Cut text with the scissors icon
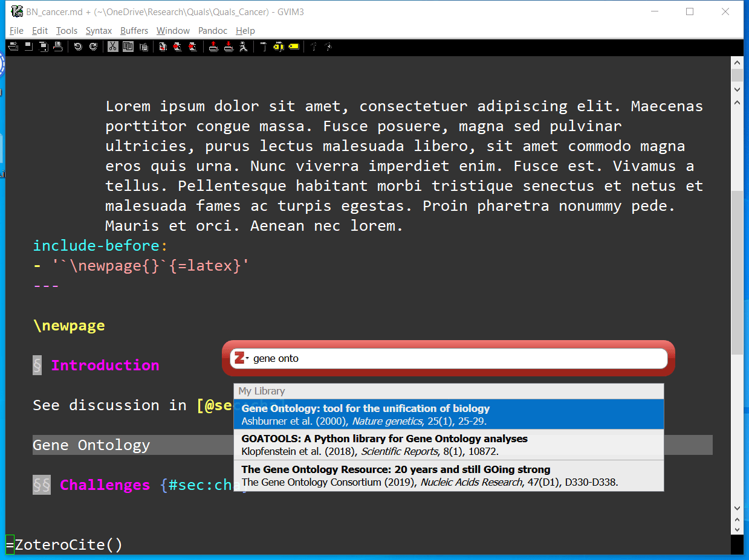The image size is (749, 560). [113, 47]
